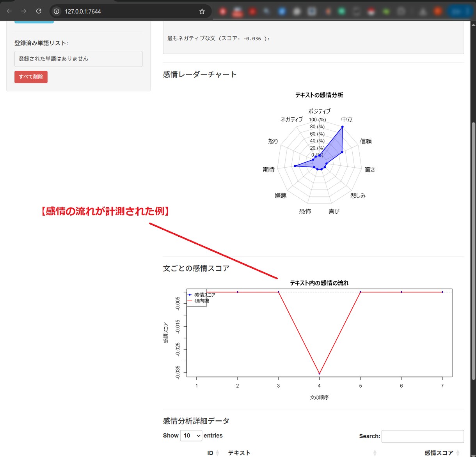Click the 登録された単語はありません list box
The width and height of the screenshot is (476, 457).
tap(78, 59)
